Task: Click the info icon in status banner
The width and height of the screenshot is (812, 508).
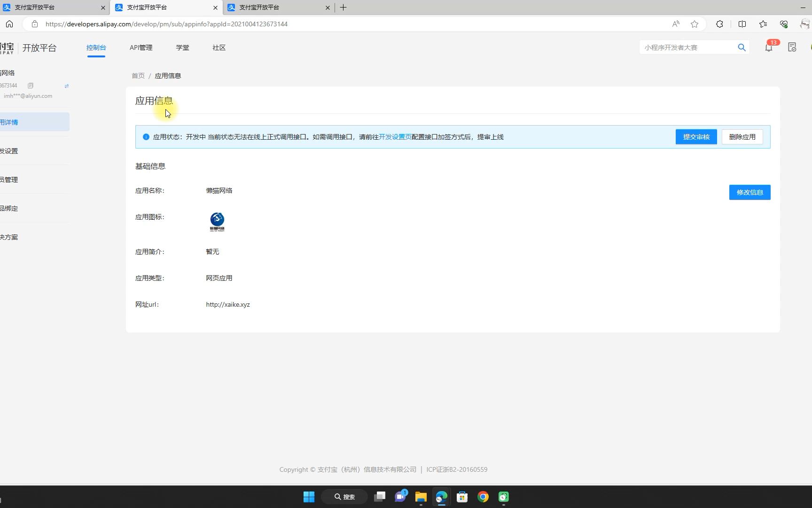Action: coord(146,137)
